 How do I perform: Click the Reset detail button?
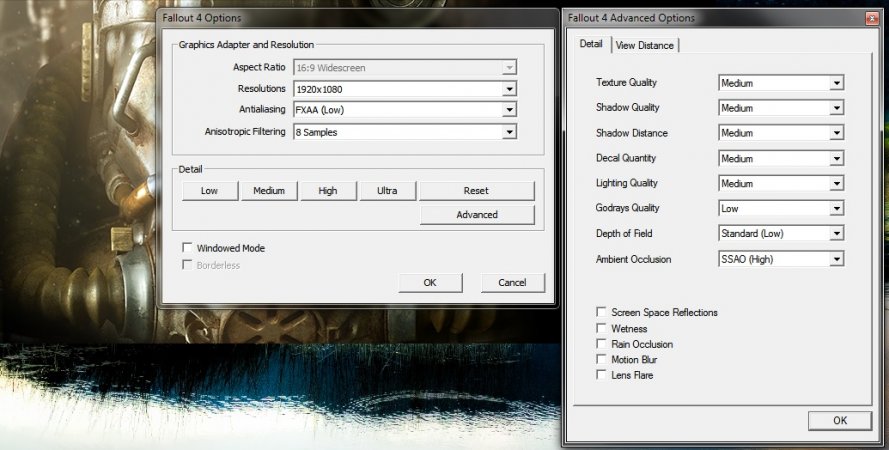pos(476,191)
